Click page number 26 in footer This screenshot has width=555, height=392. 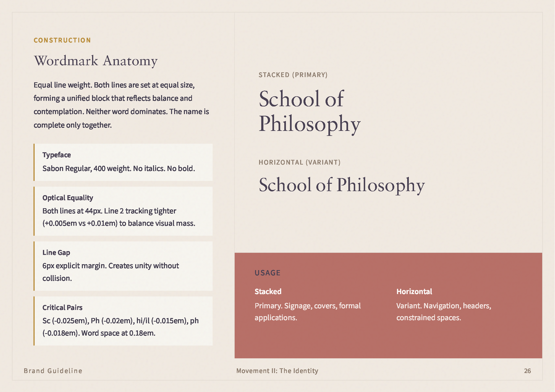click(527, 371)
